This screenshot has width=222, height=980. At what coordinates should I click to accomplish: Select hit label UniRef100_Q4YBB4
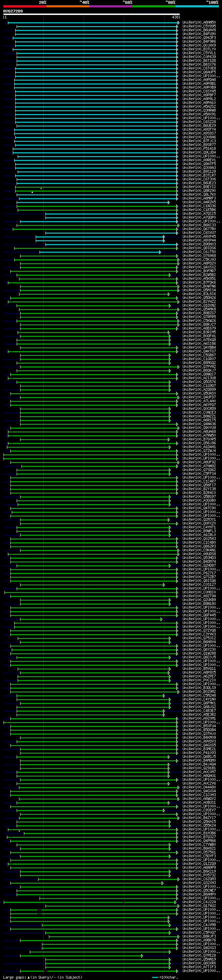pyautogui.click(x=199, y=347)
